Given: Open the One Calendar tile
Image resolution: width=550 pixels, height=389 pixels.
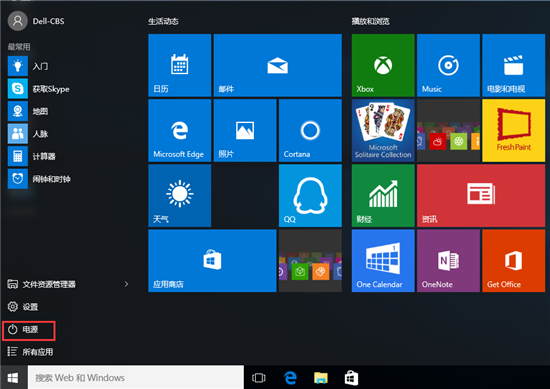Looking at the screenshot, I should coord(383,261).
